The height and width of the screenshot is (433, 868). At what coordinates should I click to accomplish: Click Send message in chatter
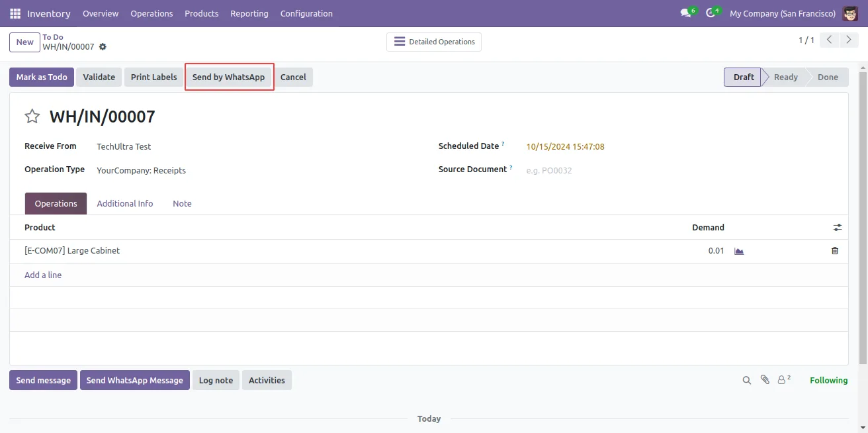pos(43,380)
